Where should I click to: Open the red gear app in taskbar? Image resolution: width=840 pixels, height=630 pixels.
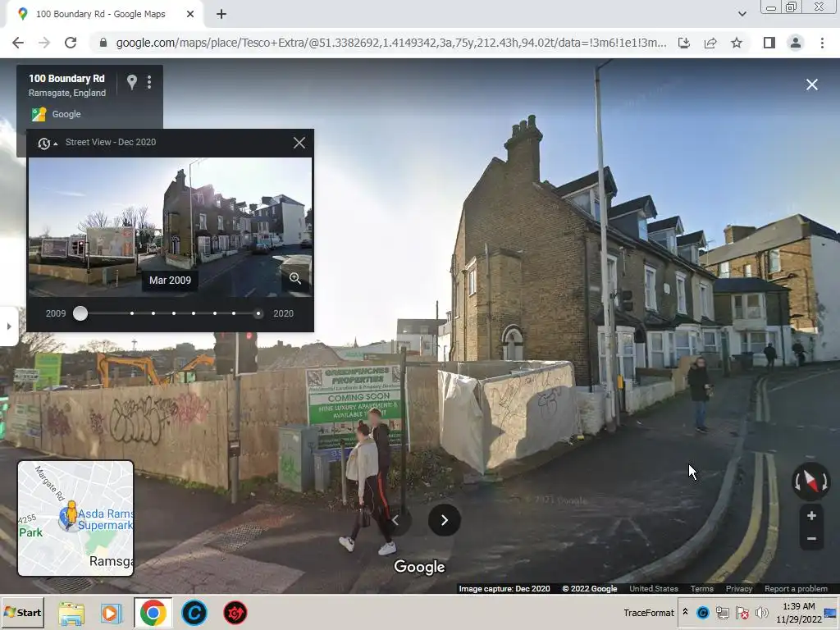(235, 614)
